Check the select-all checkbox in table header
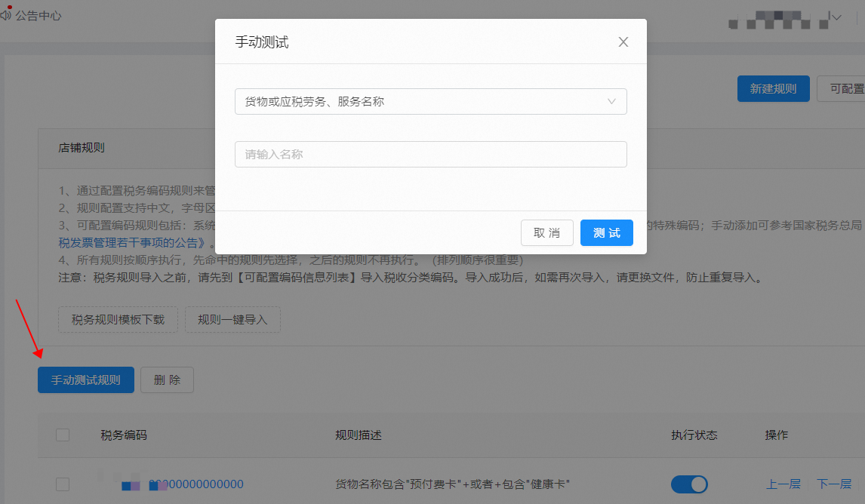This screenshot has height=504, width=865. [63, 435]
